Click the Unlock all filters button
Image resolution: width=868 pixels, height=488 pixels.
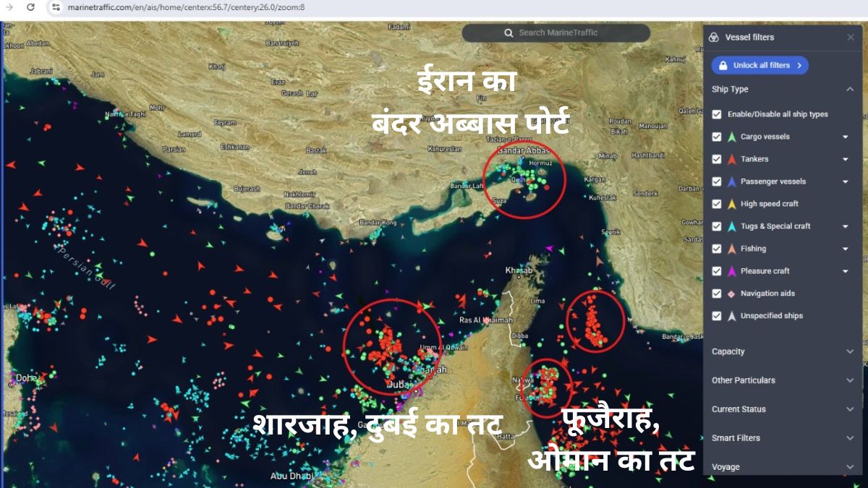[759, 65]
